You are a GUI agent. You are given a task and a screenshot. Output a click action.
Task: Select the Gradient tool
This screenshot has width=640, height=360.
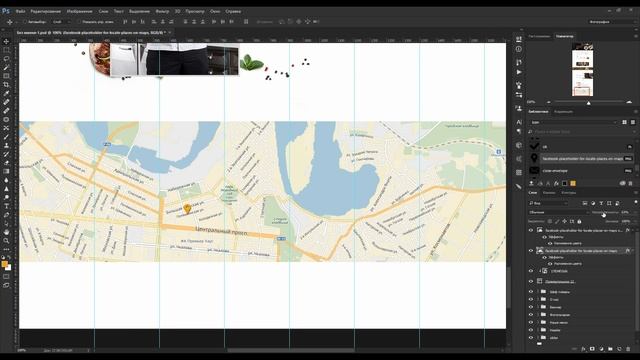click(6, 171)
